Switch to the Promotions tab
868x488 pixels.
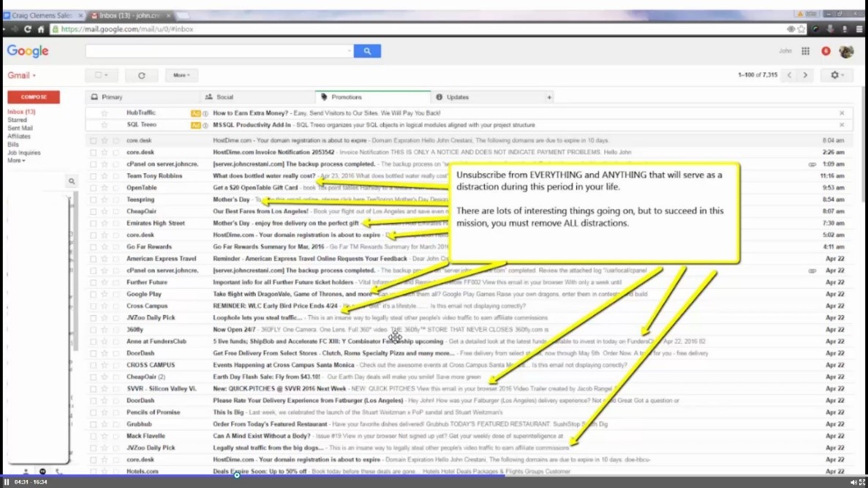coord(372,97)
